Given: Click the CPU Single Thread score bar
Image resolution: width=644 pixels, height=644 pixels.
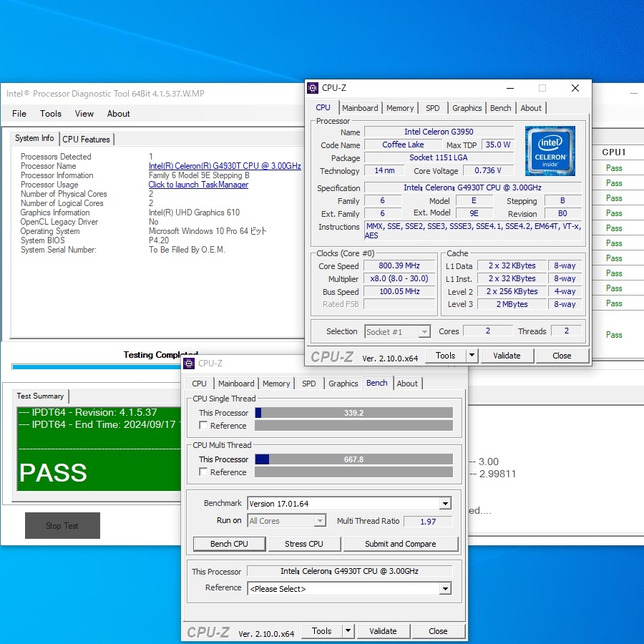Looking at the screenshot, I should point(353,413).
